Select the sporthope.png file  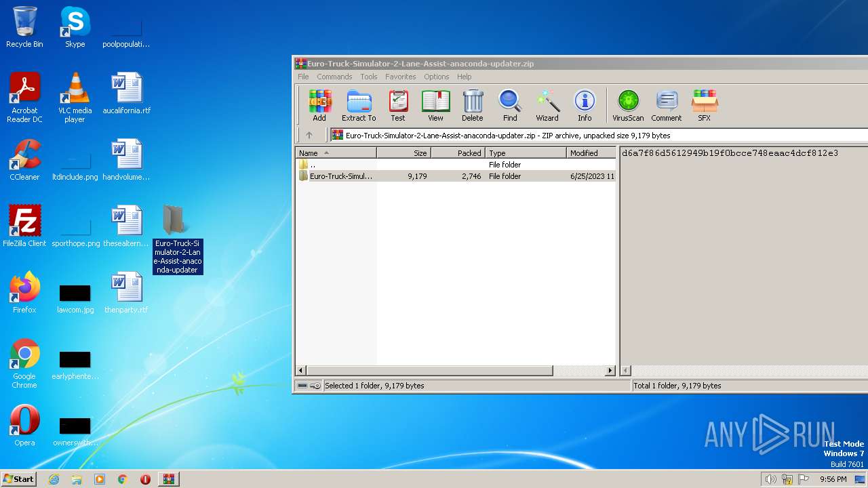pos(75,232)
